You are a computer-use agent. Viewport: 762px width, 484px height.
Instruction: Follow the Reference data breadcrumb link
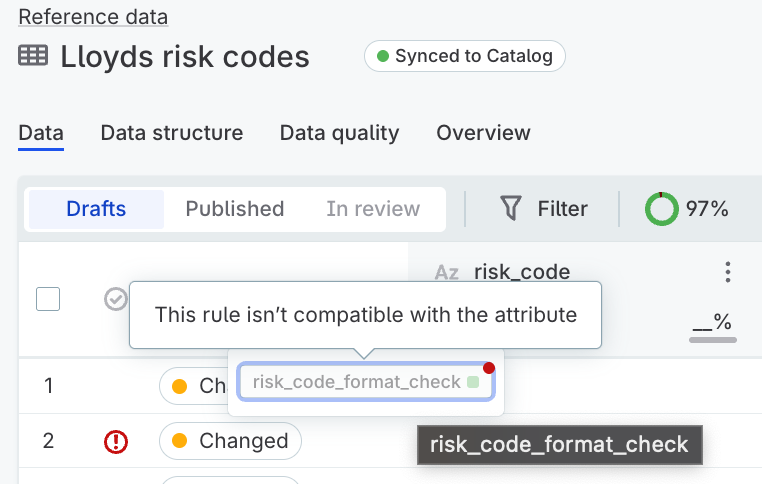click(93, 17)
